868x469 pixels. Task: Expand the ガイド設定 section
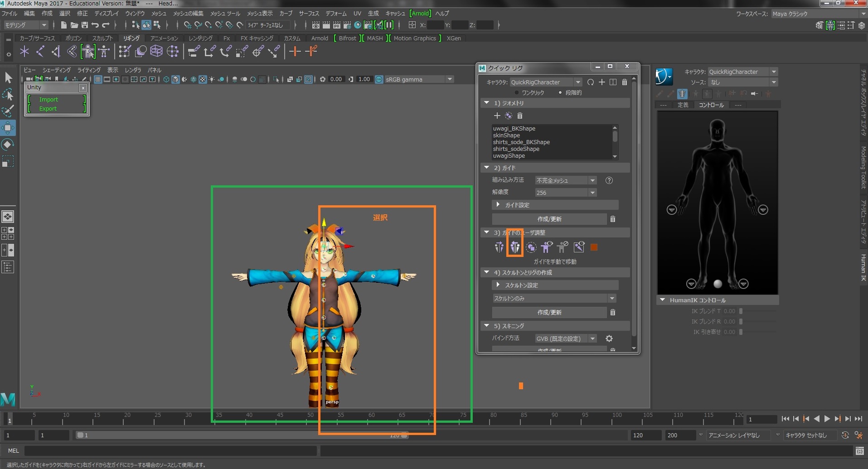click(555, 205)
